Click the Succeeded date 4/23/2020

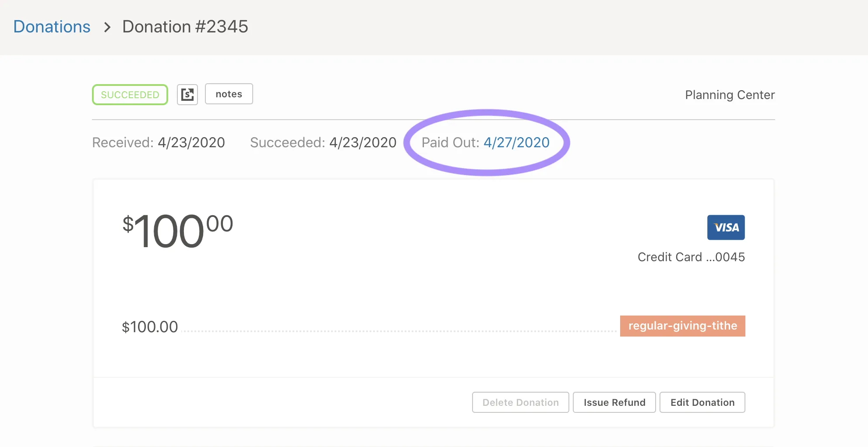coord(363,142)
